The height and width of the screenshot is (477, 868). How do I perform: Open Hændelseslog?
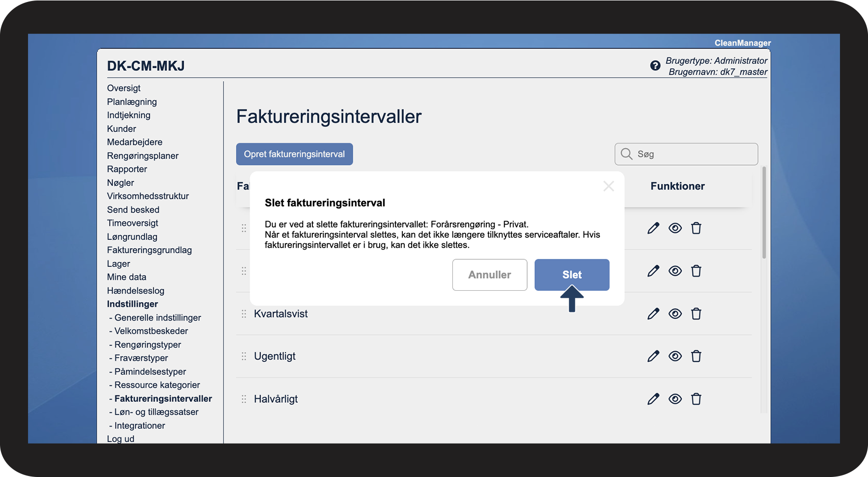tap(136, 291)
